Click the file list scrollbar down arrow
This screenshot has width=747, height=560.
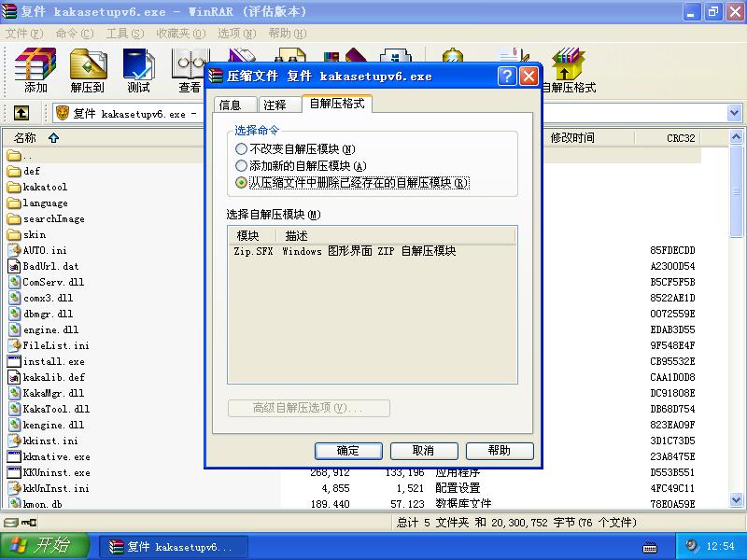tap(736, 500)
